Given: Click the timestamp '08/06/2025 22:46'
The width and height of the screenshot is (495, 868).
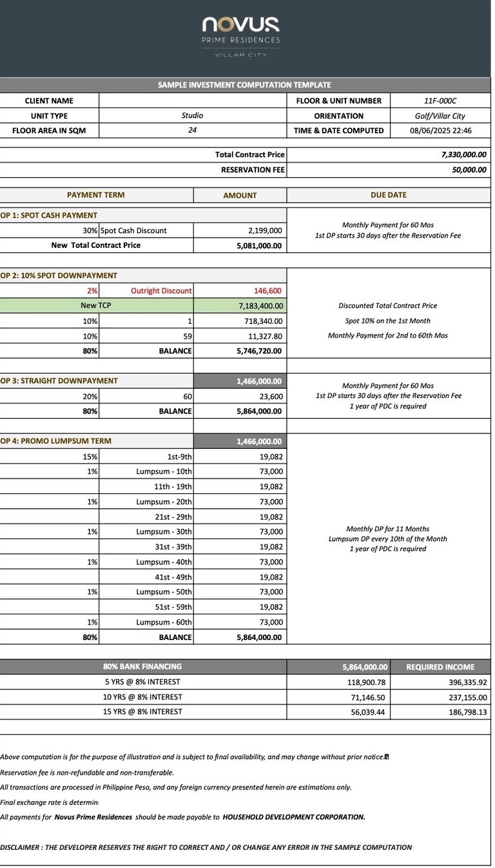Looking at the screenshot, I should (441, 130).
